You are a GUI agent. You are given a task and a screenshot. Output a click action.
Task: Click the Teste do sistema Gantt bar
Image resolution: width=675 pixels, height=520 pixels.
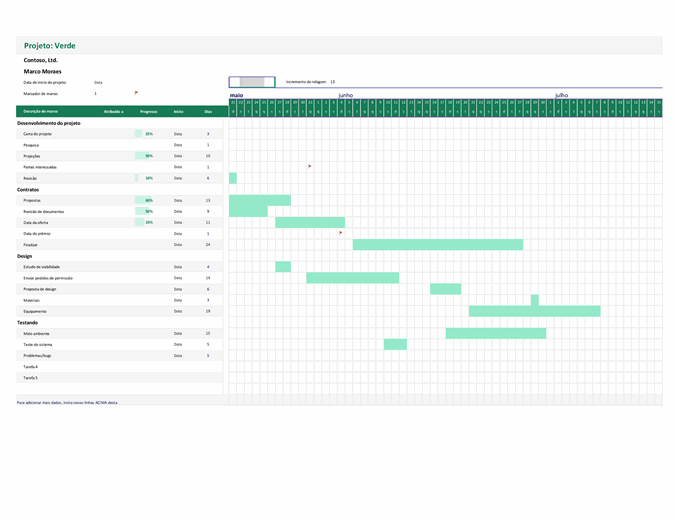pos(395,344)
